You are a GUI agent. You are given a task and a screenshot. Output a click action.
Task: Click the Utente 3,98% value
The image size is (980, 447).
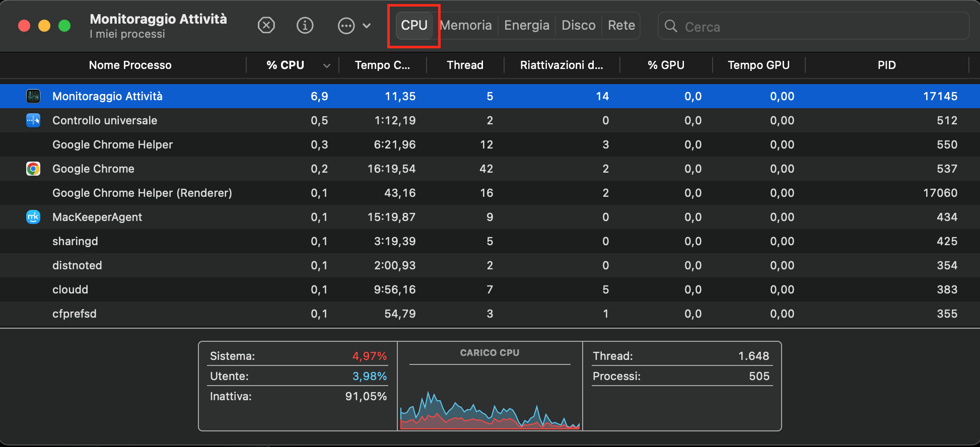click(370, 376)
